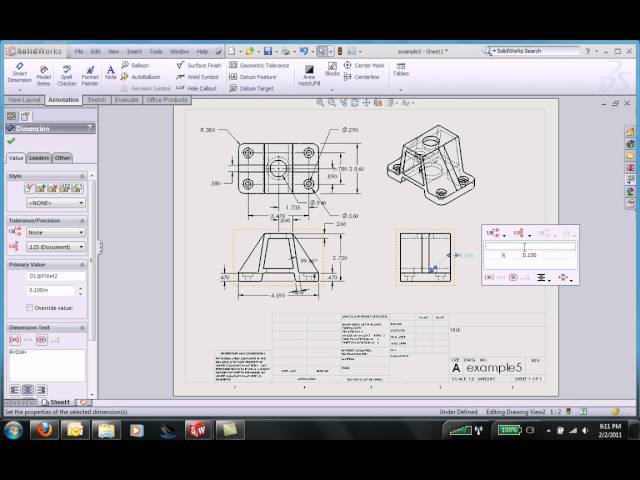
Task: Open justification dropdown in floating palette
Action: pos(544,278)
